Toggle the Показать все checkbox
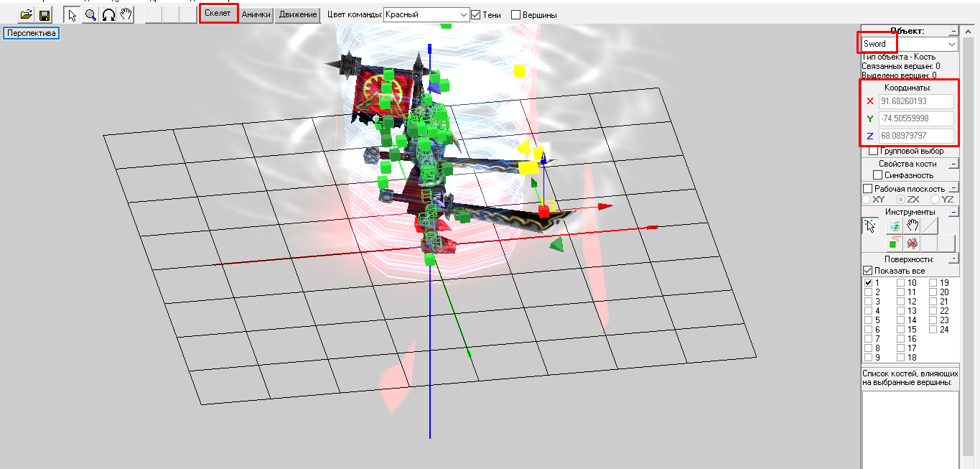Screen dimensions: 980x469 click(867, 271)
